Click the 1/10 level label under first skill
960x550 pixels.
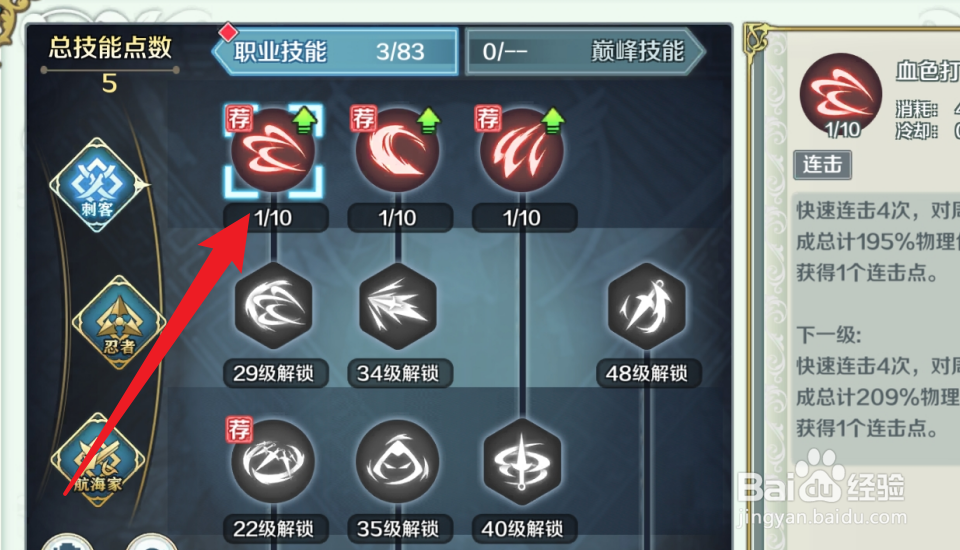tap(273, 218)
